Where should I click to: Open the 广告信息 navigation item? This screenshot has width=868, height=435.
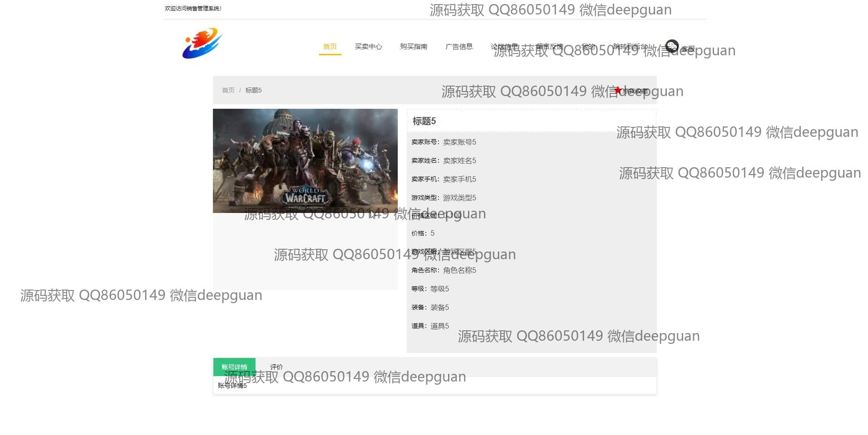click(x=459, y=47)
